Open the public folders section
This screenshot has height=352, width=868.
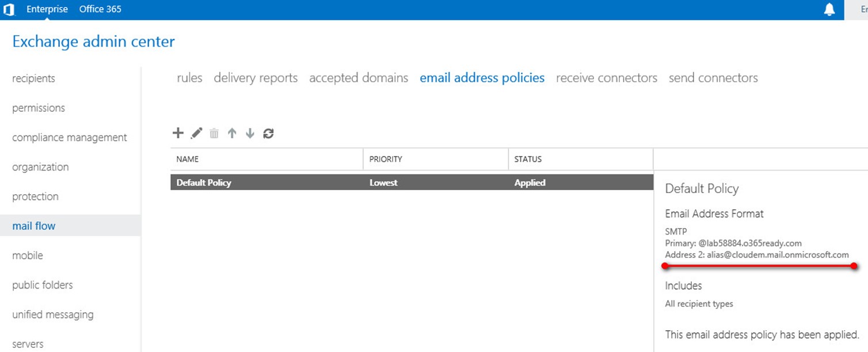pyautogui.click(x=43, y=285)
